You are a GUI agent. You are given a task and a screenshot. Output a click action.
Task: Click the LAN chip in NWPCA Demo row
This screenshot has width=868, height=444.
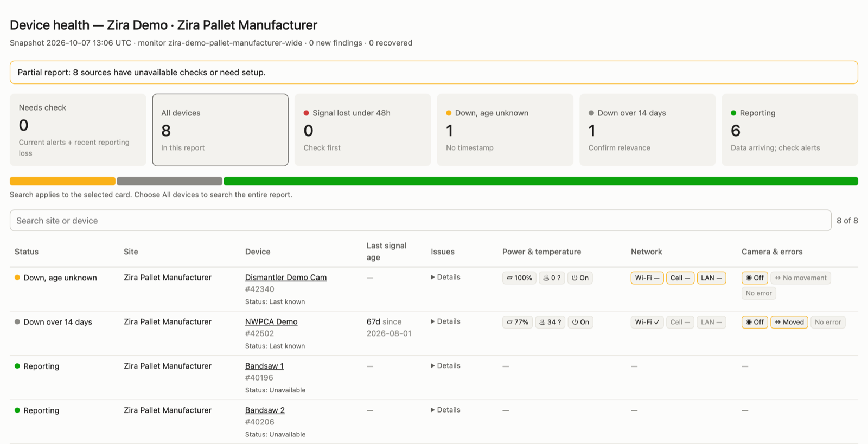[x=711, y=322]
